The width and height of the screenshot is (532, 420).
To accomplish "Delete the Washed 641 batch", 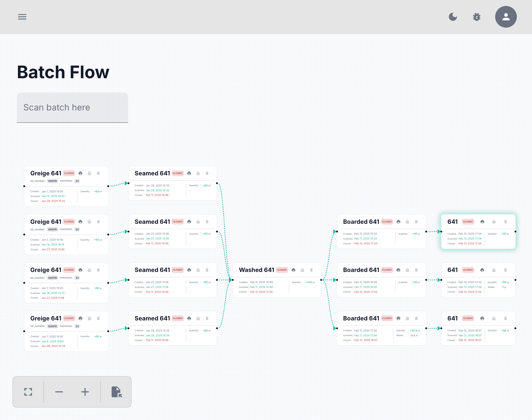I will point(311,270).
